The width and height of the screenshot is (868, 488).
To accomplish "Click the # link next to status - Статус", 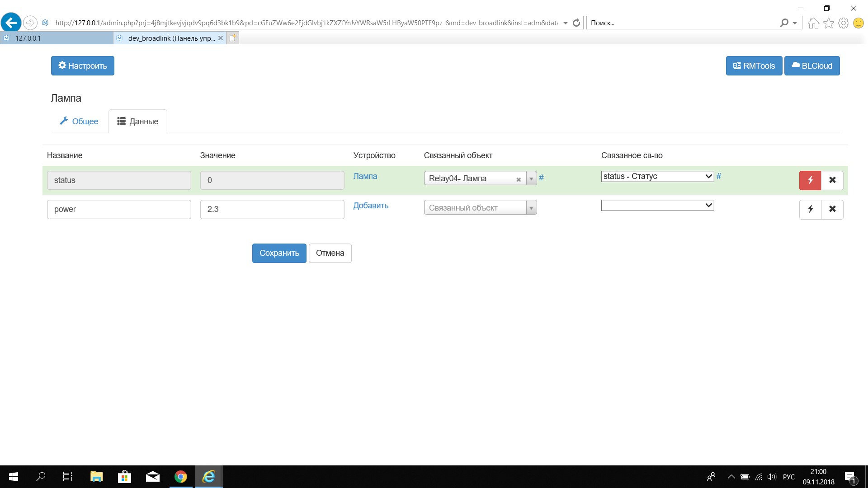I will point(718,176).
